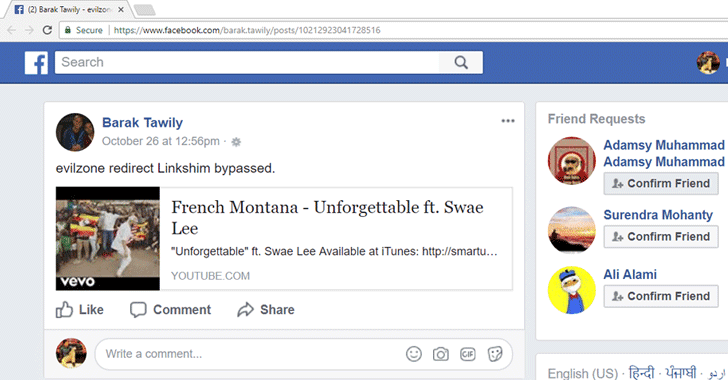Open Surendra Mohanty profile picture

(572, 230)
